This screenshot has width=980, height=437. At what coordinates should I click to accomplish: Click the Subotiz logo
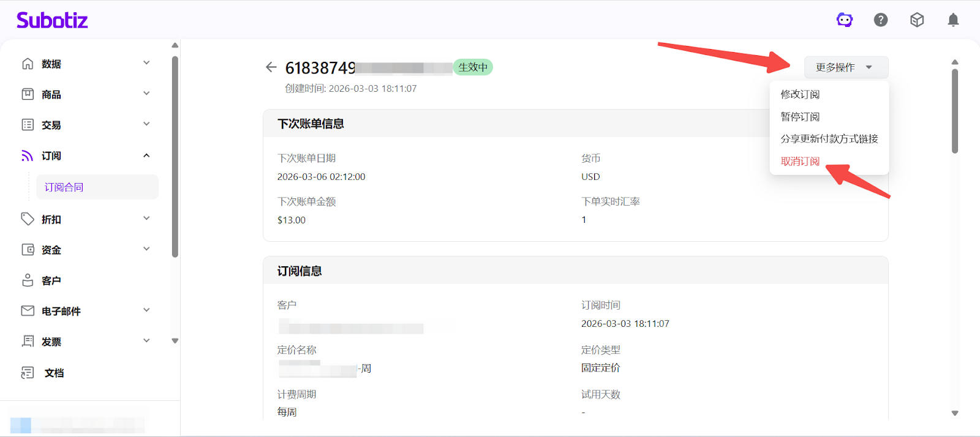click(x=52, y=20)
